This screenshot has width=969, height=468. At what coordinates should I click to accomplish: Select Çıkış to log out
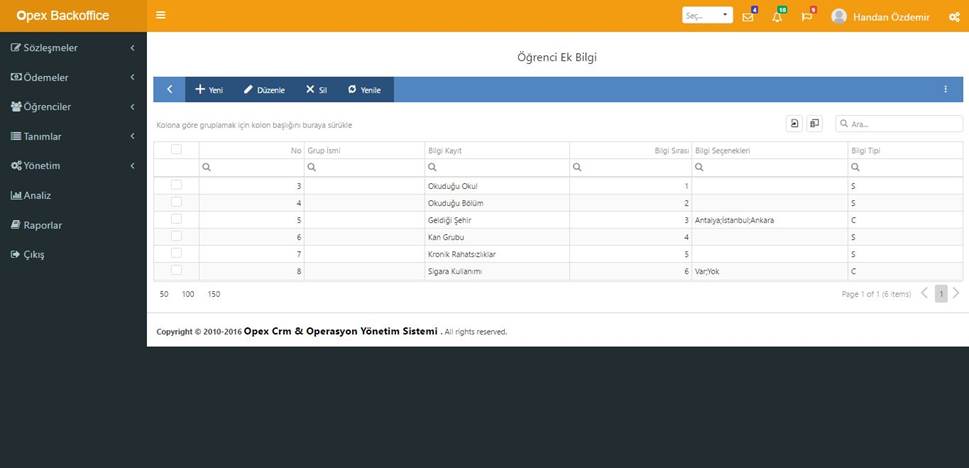[74, 254]
